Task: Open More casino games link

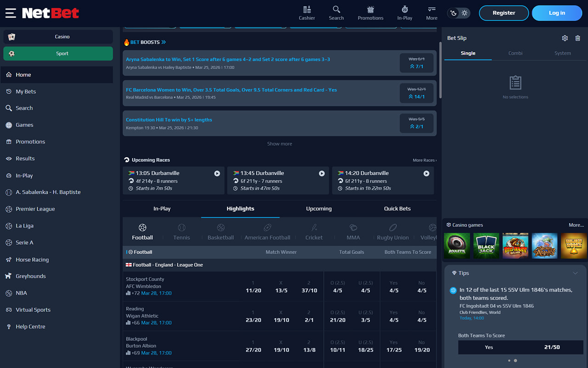Action: (577, 225)
